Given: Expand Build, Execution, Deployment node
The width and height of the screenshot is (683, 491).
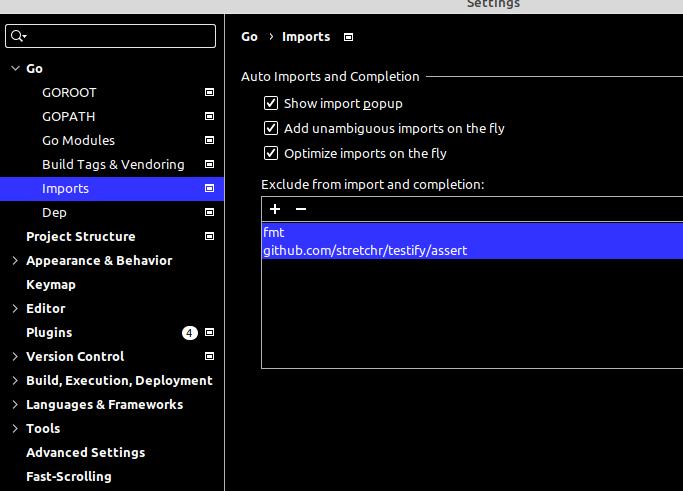Looking at the screenshot, I should click(15, 380).
